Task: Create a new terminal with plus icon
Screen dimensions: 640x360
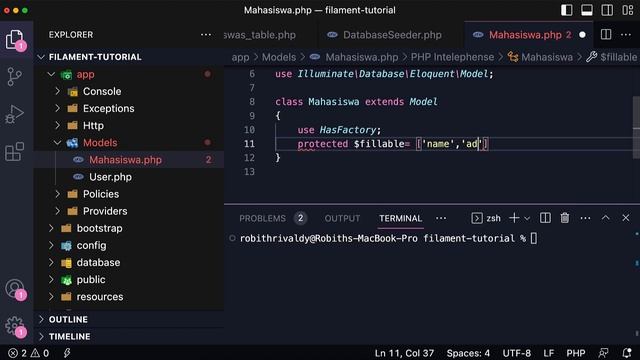Action: click(514, 218)
